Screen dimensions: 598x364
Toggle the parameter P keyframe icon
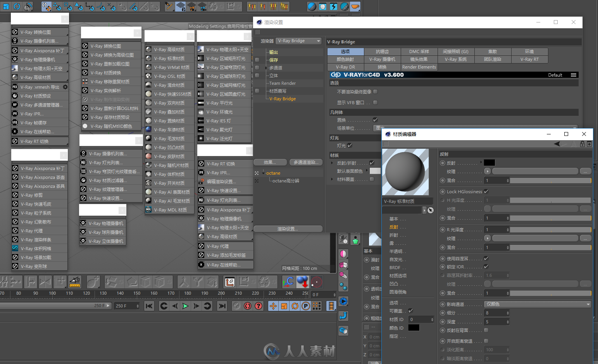click(306, 306)
